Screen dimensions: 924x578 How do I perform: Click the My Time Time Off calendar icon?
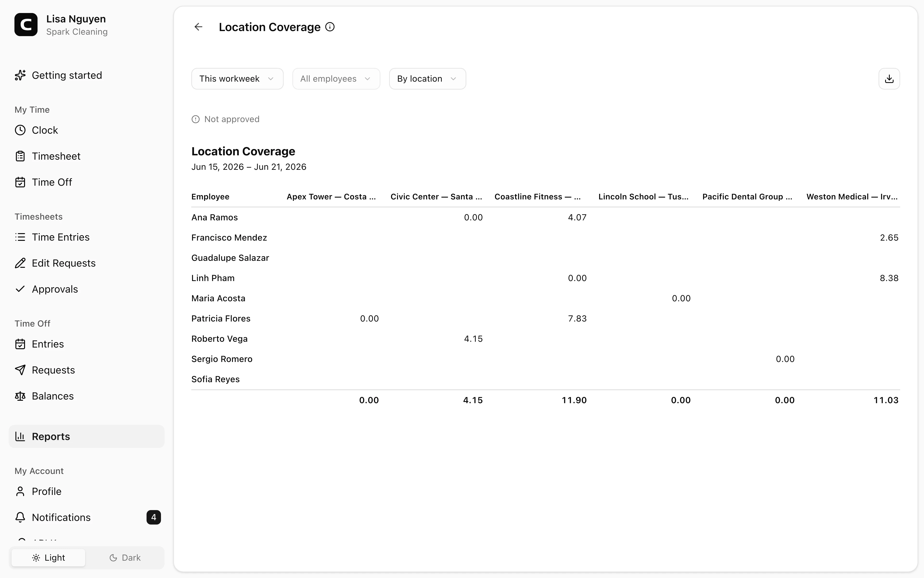pos(20,182)
